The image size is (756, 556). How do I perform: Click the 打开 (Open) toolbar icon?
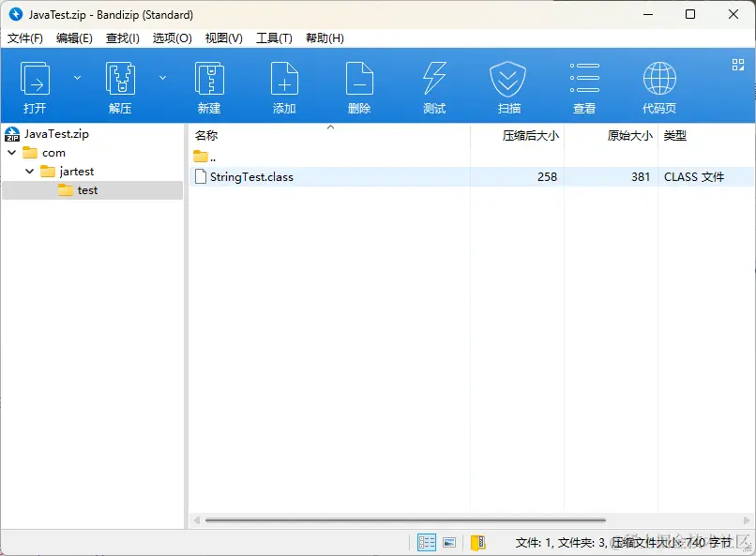[35, 79]
